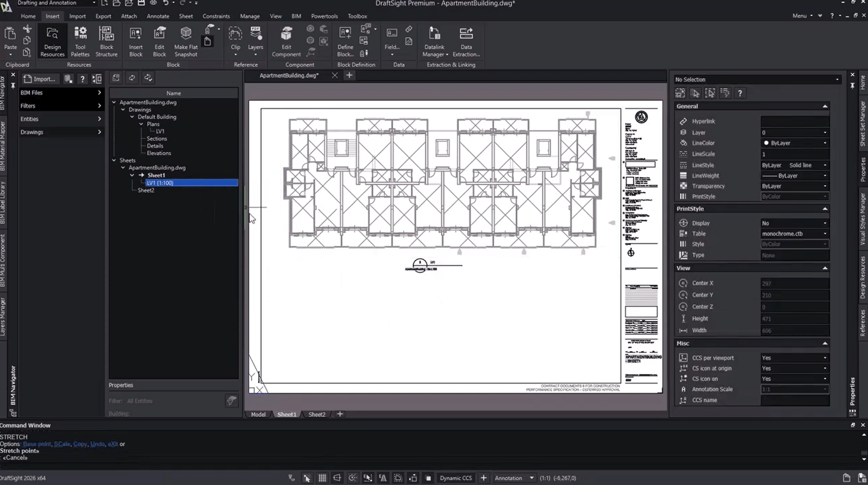Screen dimensions: 868x485
Task: Collapse the General properties section
Action: click(x=825, y=107)
